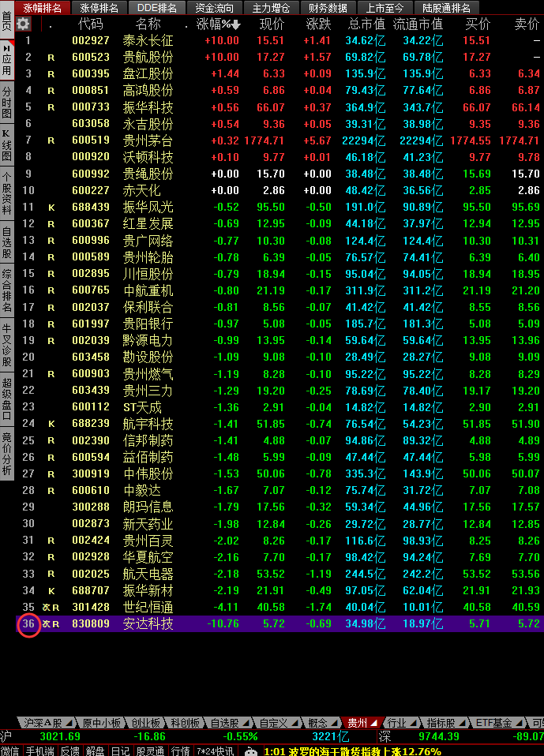Click the R margin marker for 贵州茅台
The width and height of the screenshot is (544, 756).
coord(51,140)
